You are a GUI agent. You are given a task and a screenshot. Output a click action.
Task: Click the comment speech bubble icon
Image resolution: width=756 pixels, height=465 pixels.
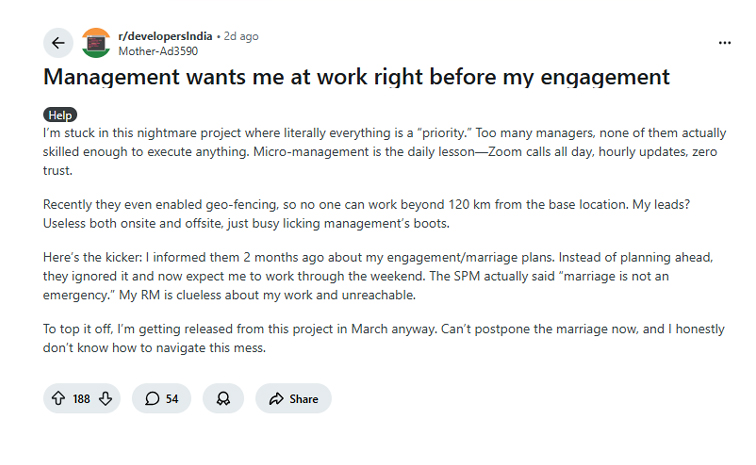tap(152, 398)
